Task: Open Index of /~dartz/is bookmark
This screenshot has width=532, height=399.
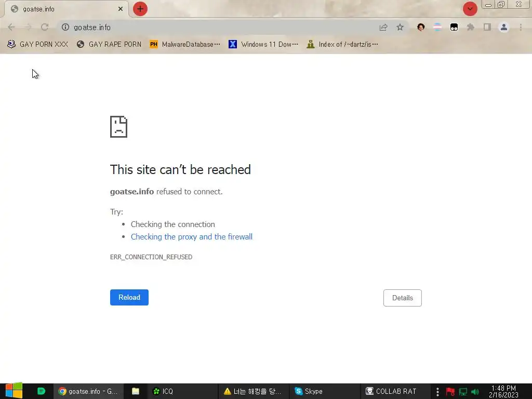Action: (342, 45)
